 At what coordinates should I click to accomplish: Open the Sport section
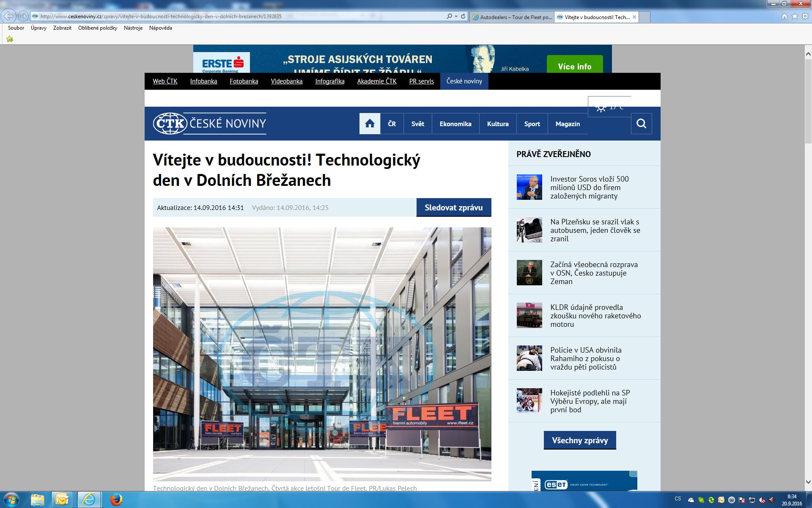coord(532,124)
